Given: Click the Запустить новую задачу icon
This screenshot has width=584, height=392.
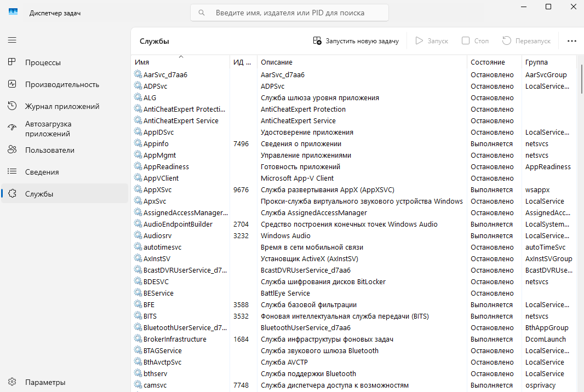Looking at the screenshot, I should click(317, 41).
